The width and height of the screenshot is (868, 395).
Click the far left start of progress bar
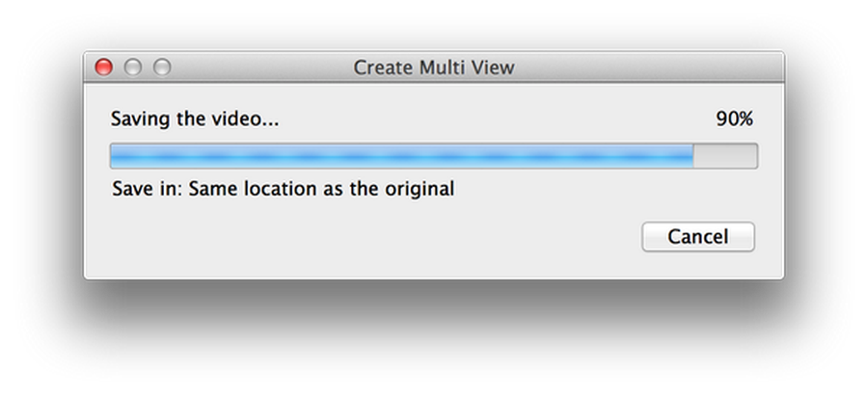pos(116,155)
